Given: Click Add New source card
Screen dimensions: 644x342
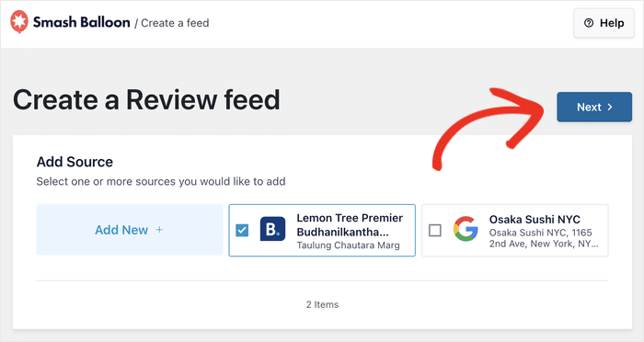Looking at the screenshot, I should point(130,230).
